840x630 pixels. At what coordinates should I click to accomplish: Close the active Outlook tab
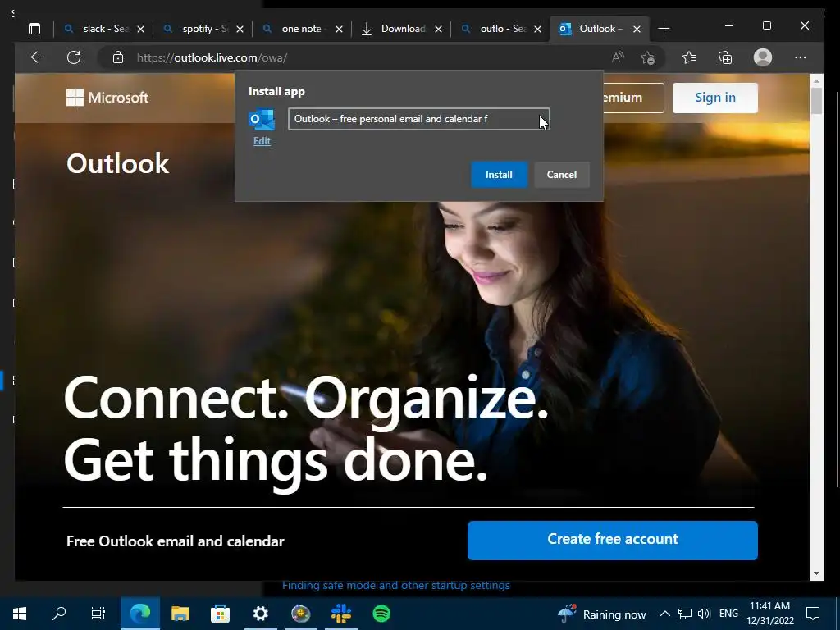(x=637, y=29)
